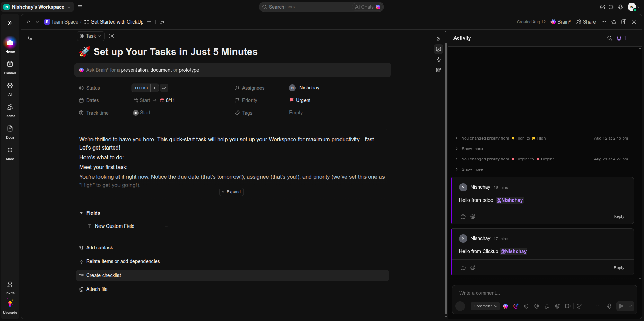Open the Task type dropdown
The width and height of the screenshot is (644, 321).
point(90,36)
